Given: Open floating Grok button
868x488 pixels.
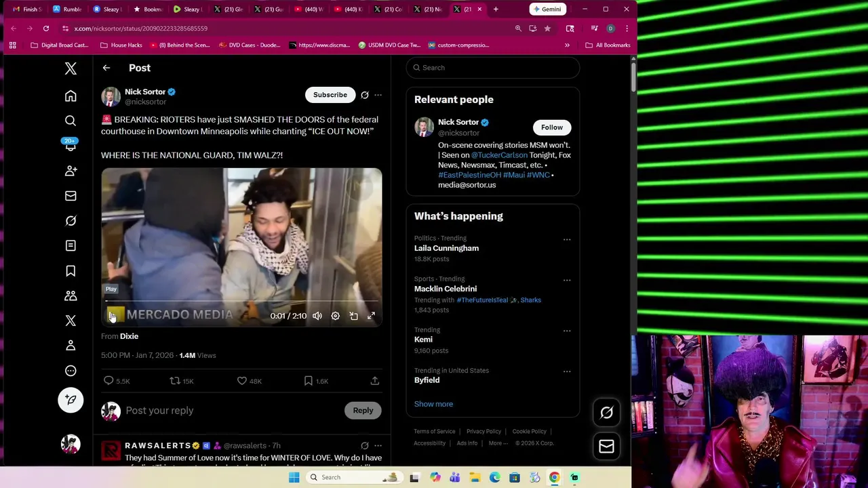Looking at the screenshot, I should (x=606, y=412).
